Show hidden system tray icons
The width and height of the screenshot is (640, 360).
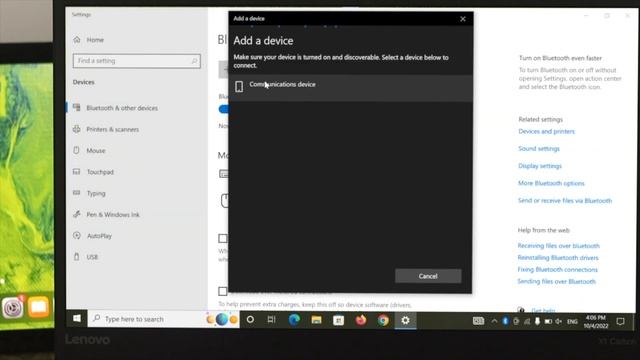(494, 321)
